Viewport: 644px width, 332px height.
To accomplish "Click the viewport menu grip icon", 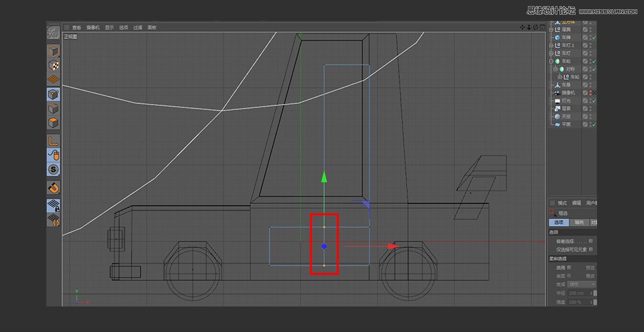I will tap(66, 27).
